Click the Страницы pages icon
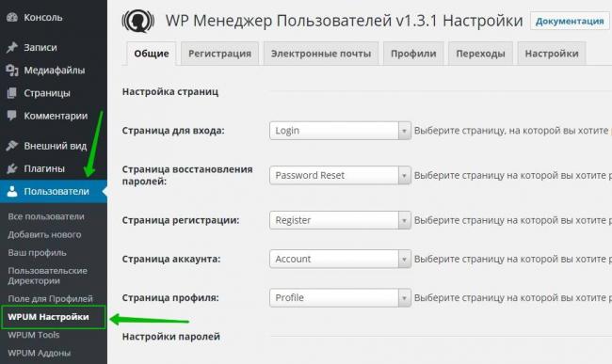612x364 pixels. (12, 93)
